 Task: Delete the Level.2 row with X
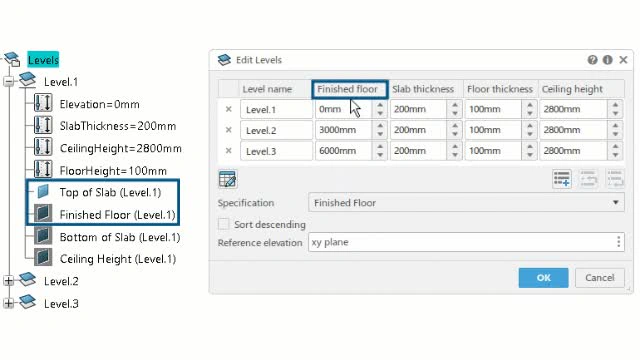(229, 130)
